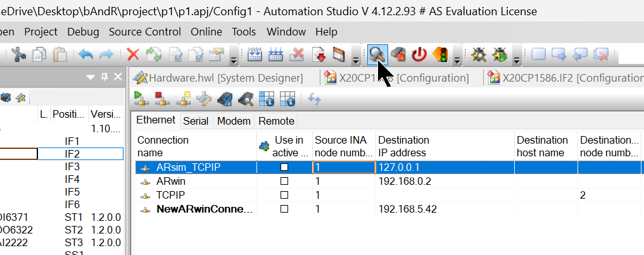This screenshot has height=255, width=644.
Task: Click the Transfer to target icon
Action: click(x=319, y=54)
